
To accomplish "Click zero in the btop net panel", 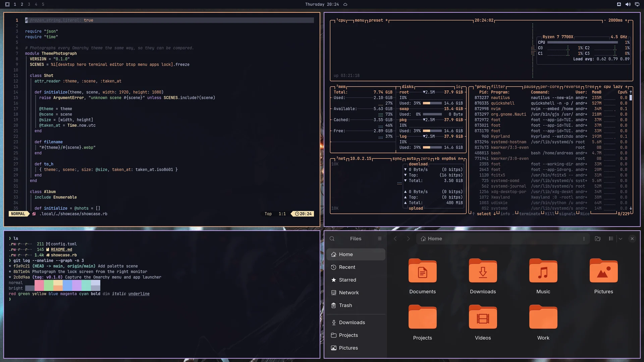I will coord(425,159).
